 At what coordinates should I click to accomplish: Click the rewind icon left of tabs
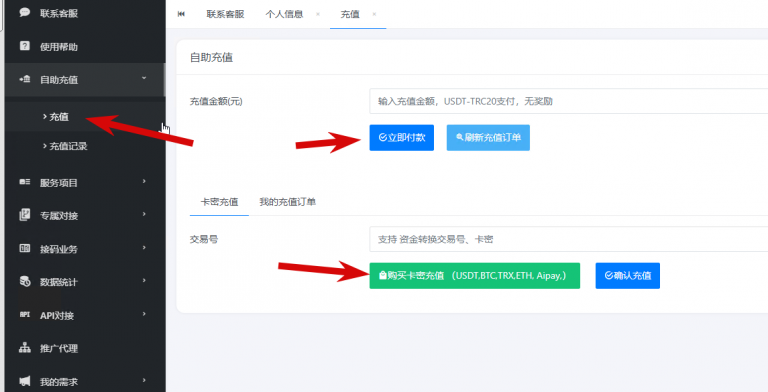[181, 14]
